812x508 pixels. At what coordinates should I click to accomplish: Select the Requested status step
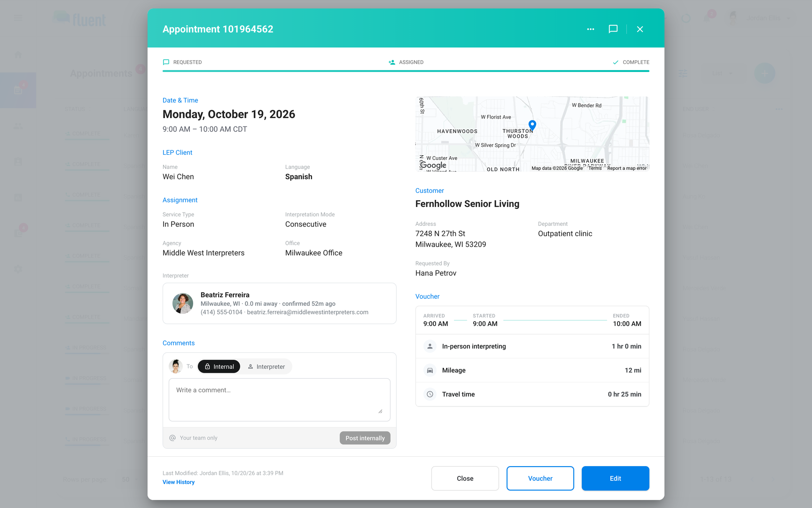[x=182, y=62]
